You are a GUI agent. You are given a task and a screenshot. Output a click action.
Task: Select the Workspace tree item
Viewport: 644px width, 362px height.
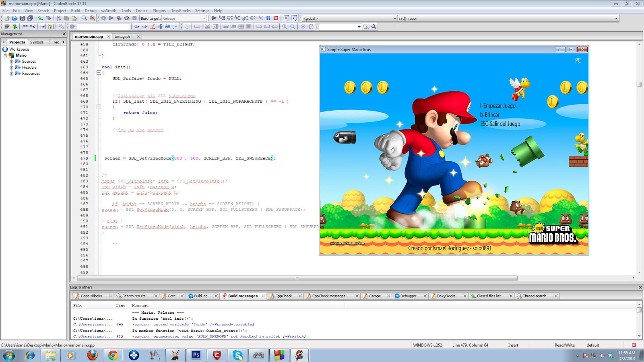[19, 49]
